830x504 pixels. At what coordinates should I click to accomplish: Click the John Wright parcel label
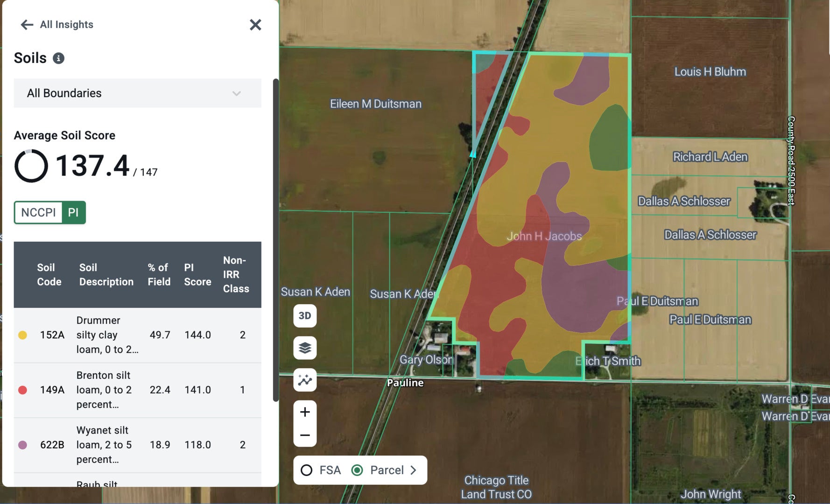[710, 494]
